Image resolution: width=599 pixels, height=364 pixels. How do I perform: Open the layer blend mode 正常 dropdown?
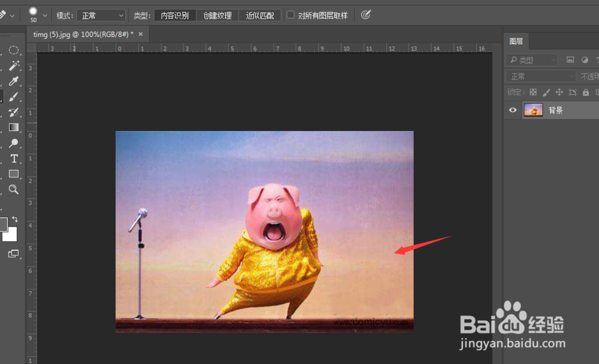coord(541,77)
